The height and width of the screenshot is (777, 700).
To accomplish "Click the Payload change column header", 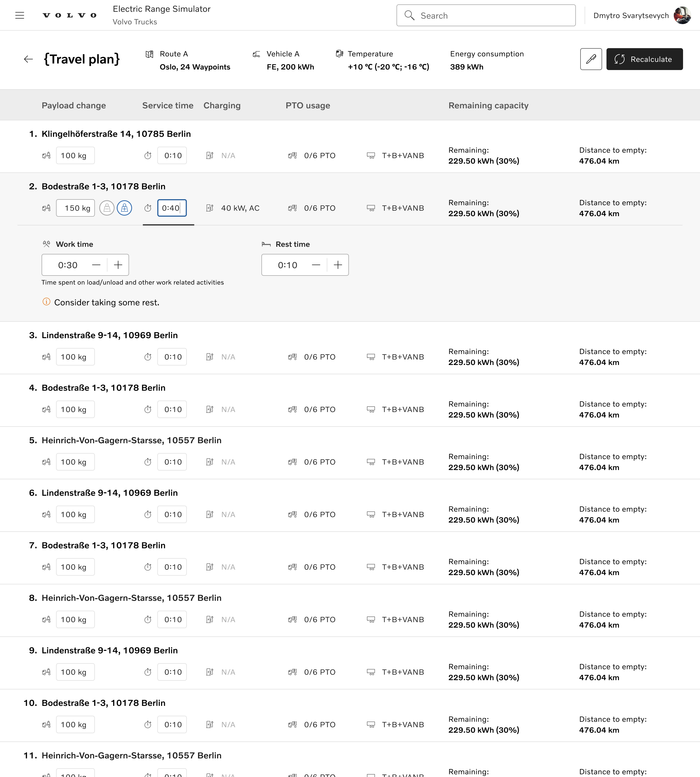I will coord(74,105).
